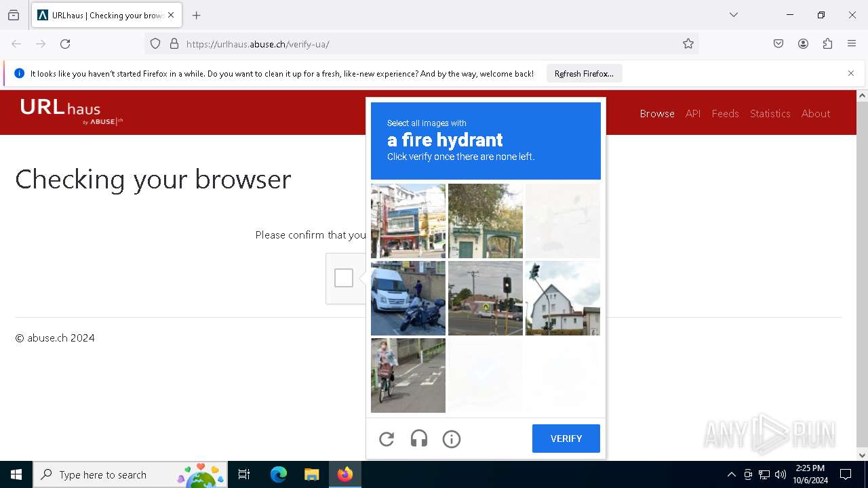Get an audio challenge via headphones icon
The width and height of the screenshot is (868, 488).
[x=419, y=439]
